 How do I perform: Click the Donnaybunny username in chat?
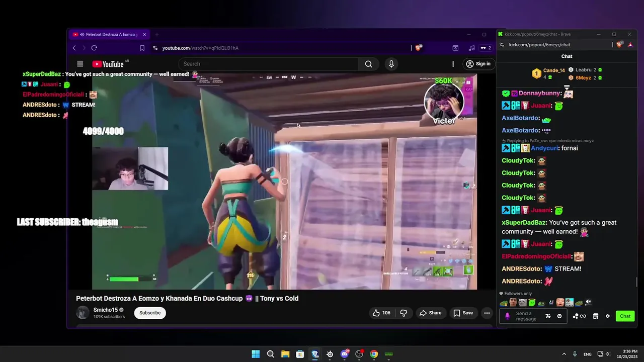pos(540,93)
